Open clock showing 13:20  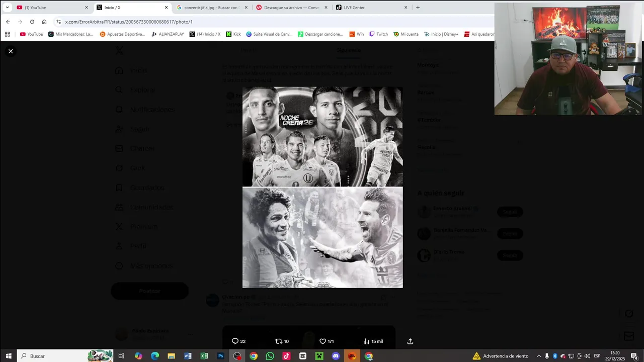coord(615,356)
